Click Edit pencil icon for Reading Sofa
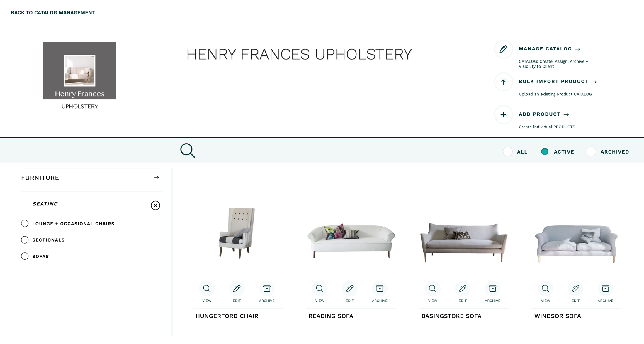 pyautogui.click(x=349, y=289)
